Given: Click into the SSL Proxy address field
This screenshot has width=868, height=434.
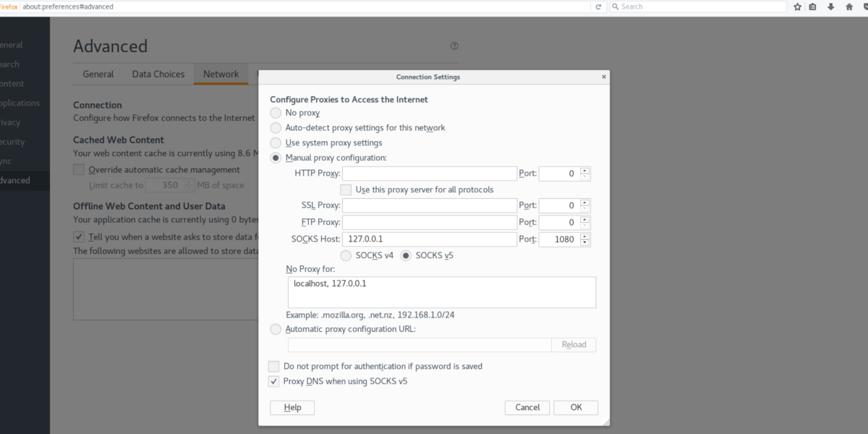Looking at the screenshot, I should (x=430, y=205).
